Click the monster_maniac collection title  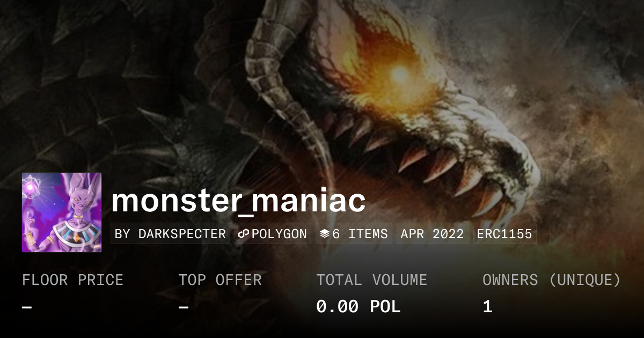pos(238,201)
